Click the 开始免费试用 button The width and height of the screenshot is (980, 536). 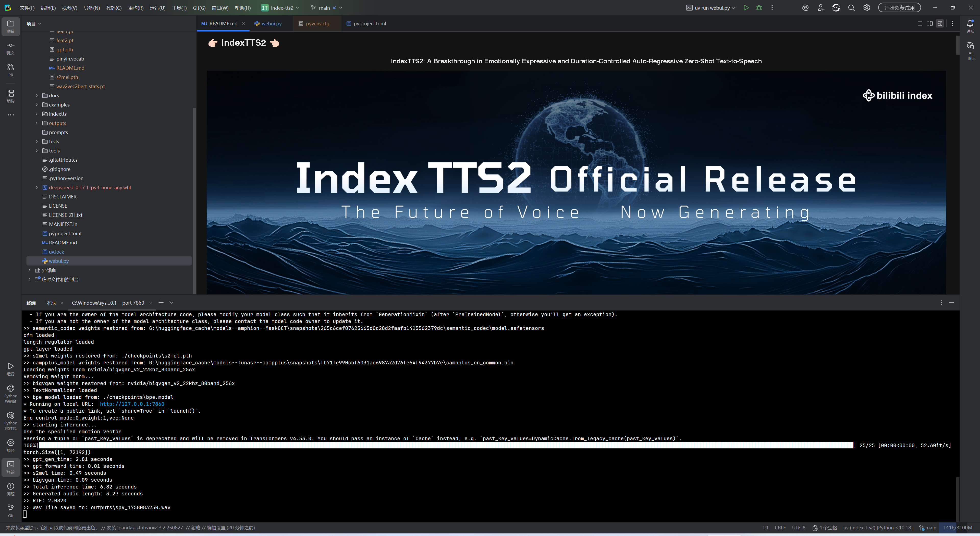(x=899, y=8)
